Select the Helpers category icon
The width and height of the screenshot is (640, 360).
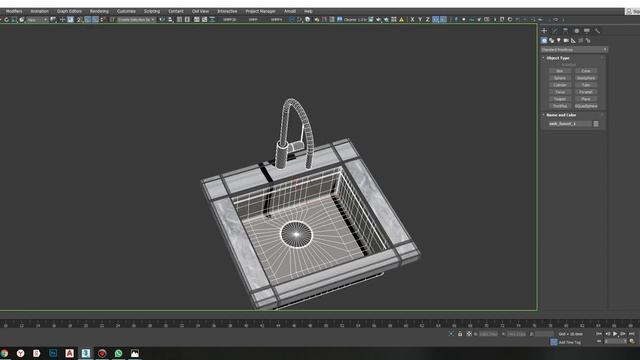(573, 40)
